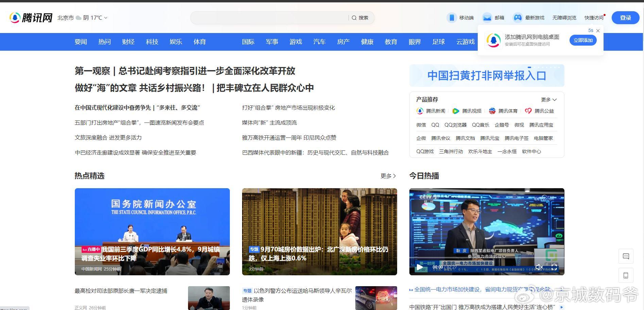644x310 pixels.
Task: Click the 立即添加 button
Action: (583, 40)
